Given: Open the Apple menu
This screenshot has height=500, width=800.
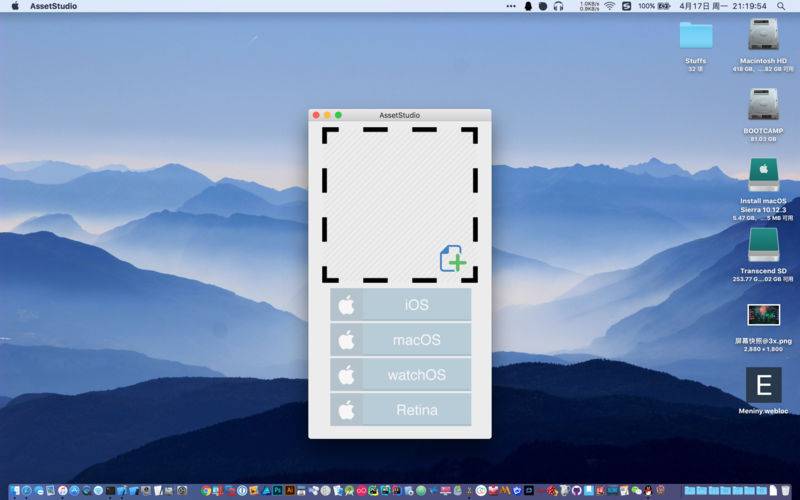Looking at the screenshot, I should pyautogui.click(x=15, y=6).
